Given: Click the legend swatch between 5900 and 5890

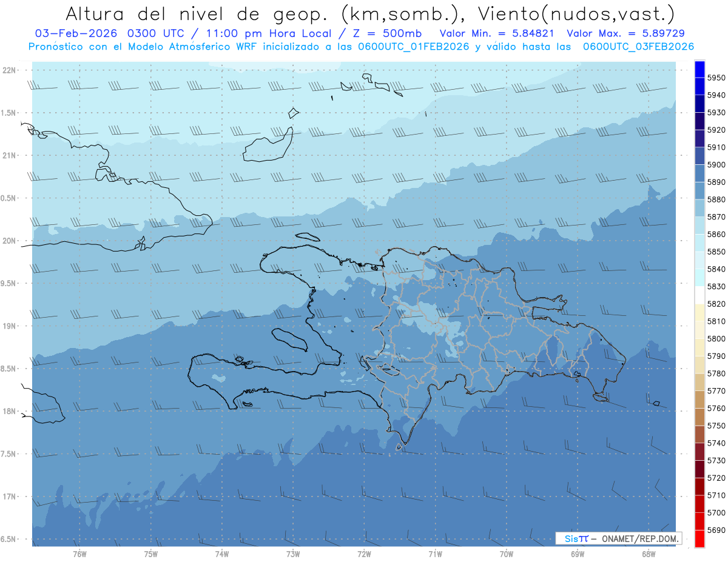Looking at the screenshot, I should [x=699, y=173].
